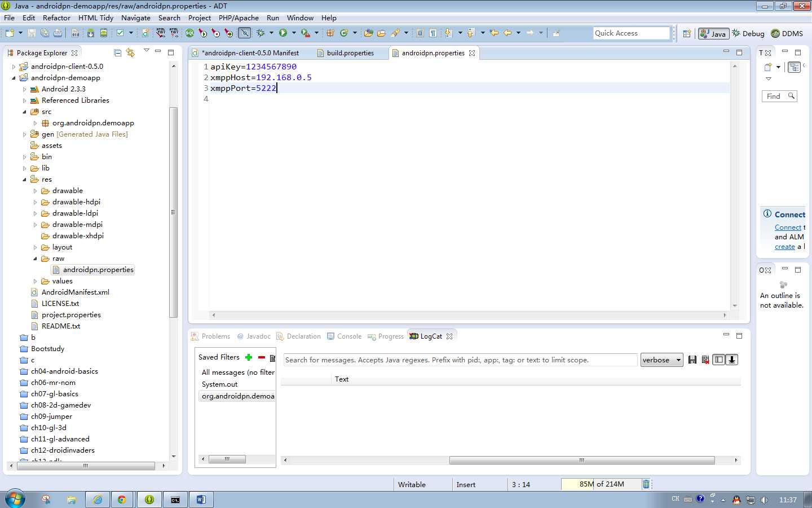This screenshot has height=508, width=812.
Task: Click the LogCat save log icon
Action: (x=692, y=360)
